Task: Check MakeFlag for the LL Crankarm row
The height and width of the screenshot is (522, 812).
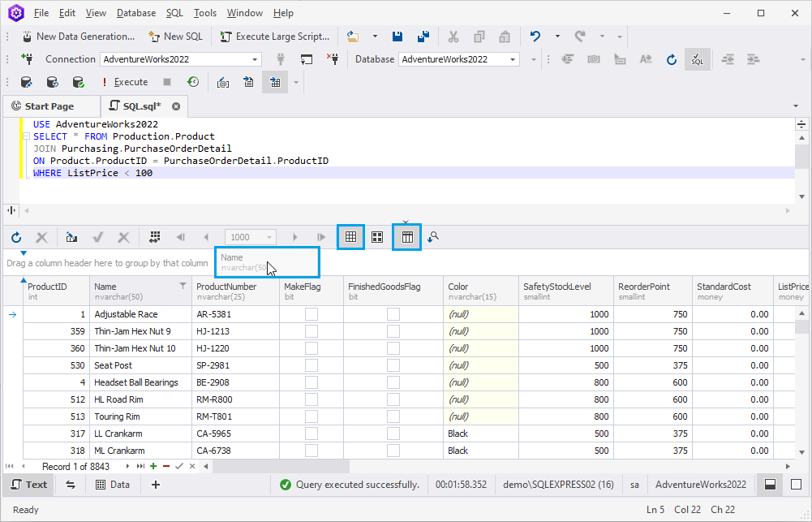Action: click(311, 434)
